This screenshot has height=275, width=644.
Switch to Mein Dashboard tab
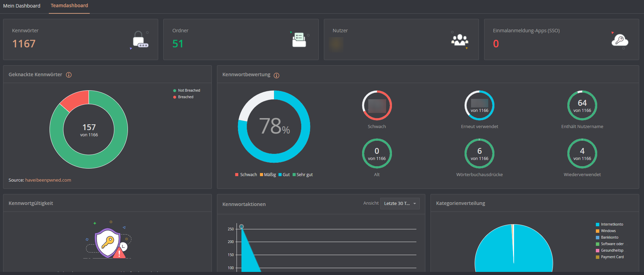click(x=22, y=6)
